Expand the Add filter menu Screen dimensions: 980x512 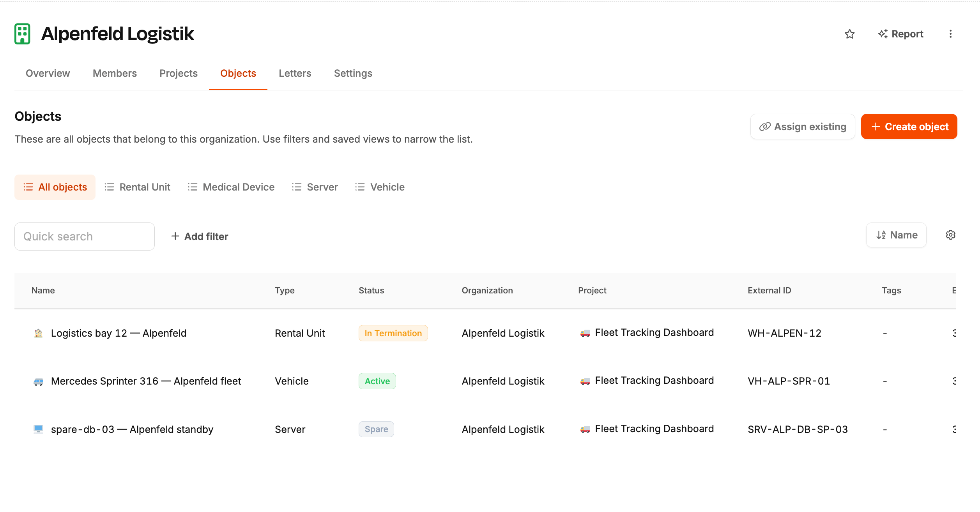200,237
